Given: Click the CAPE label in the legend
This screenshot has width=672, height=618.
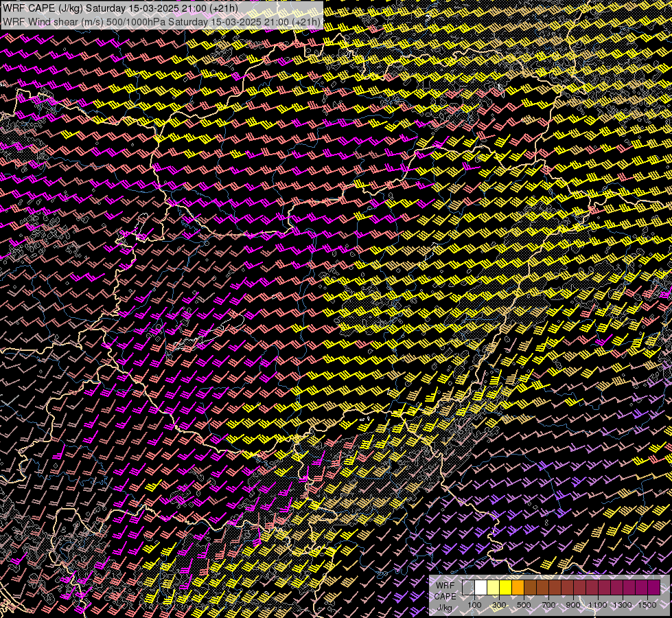Looking at the screenshot, I should pos(445,596).
